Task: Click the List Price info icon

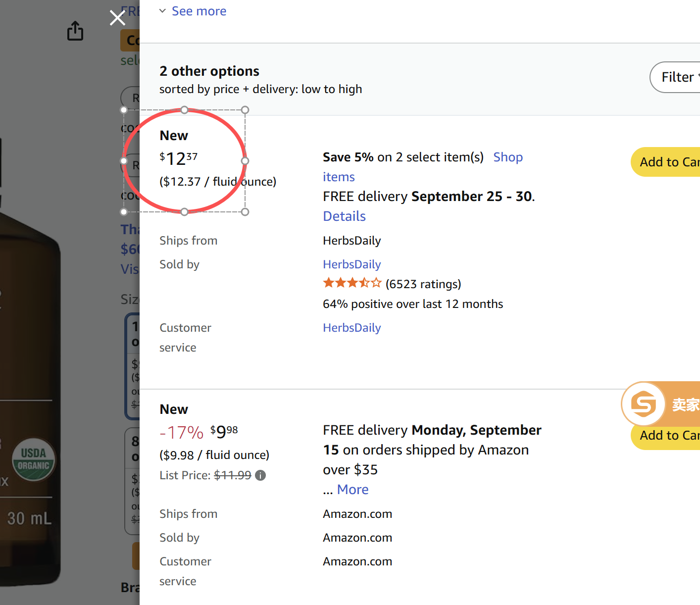Action: tap(260, 475)
